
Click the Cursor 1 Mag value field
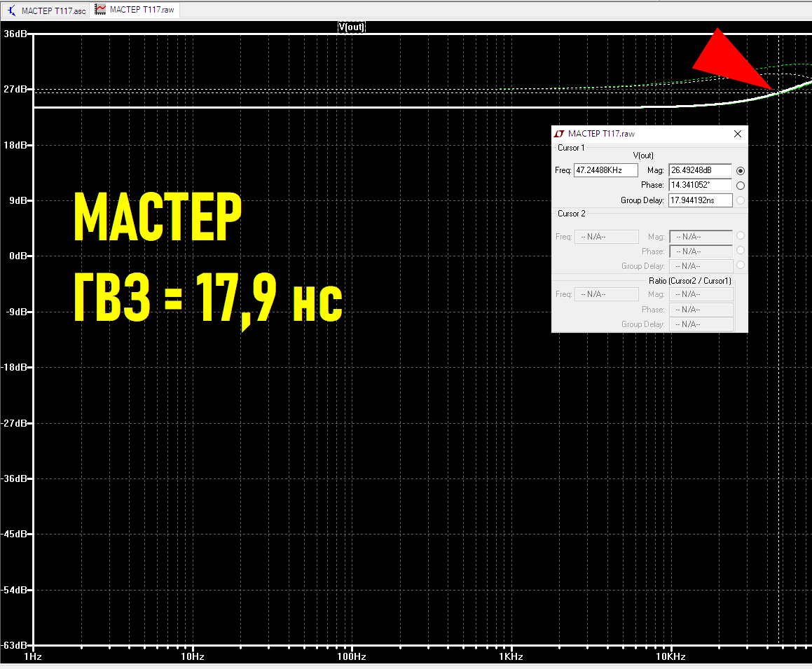(700, 170)
